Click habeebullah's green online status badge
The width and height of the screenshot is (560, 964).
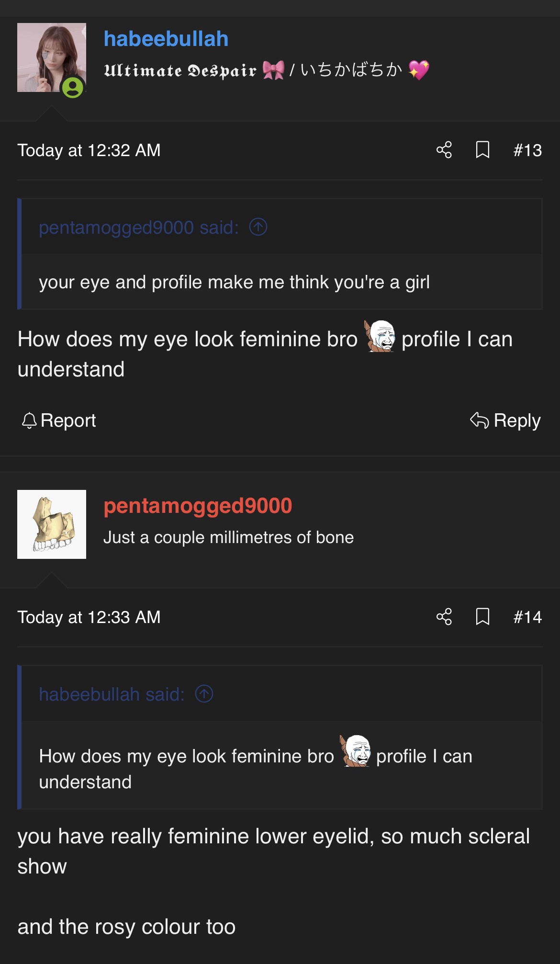[73, 88]
